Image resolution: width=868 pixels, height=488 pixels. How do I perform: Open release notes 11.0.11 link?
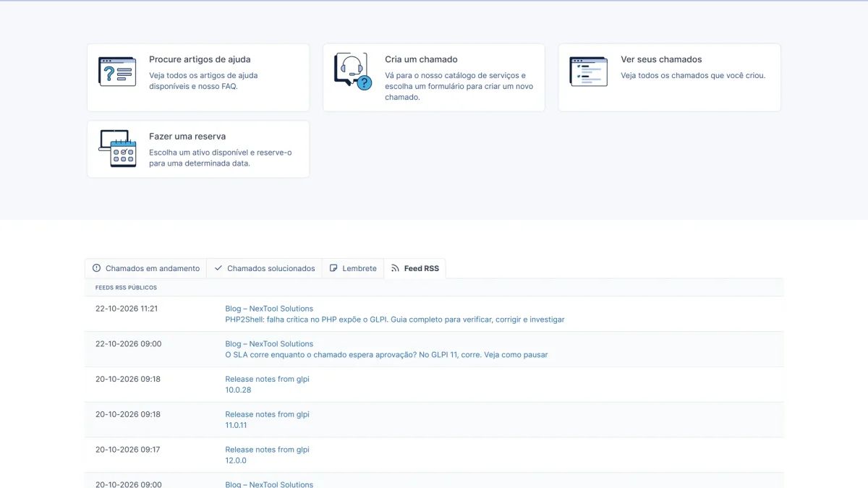(x=236, y=425)
